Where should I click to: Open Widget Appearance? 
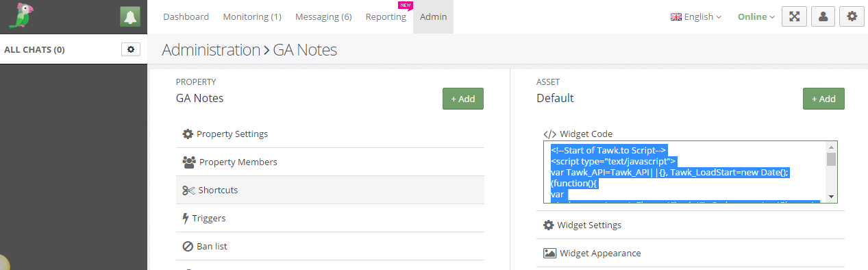point(691,253)
